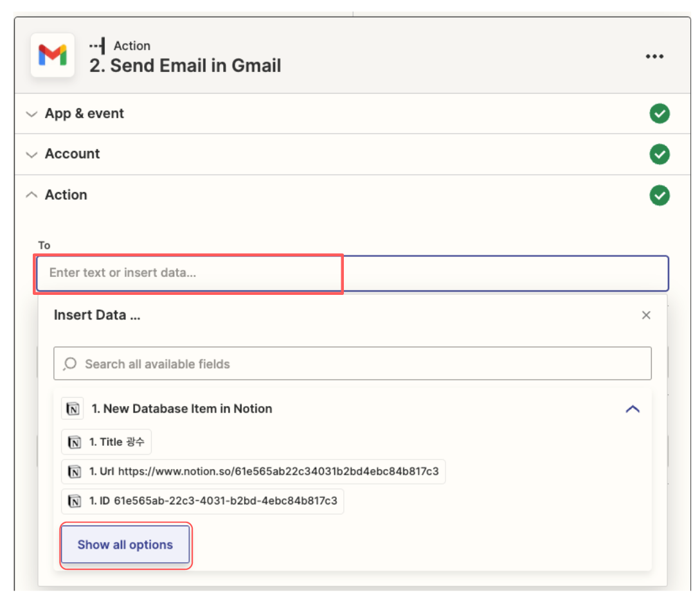The height and width of the screenshot is (602, 700).
Task: Insert the 1. ID 61e565ab field
Action: (202, 500)
